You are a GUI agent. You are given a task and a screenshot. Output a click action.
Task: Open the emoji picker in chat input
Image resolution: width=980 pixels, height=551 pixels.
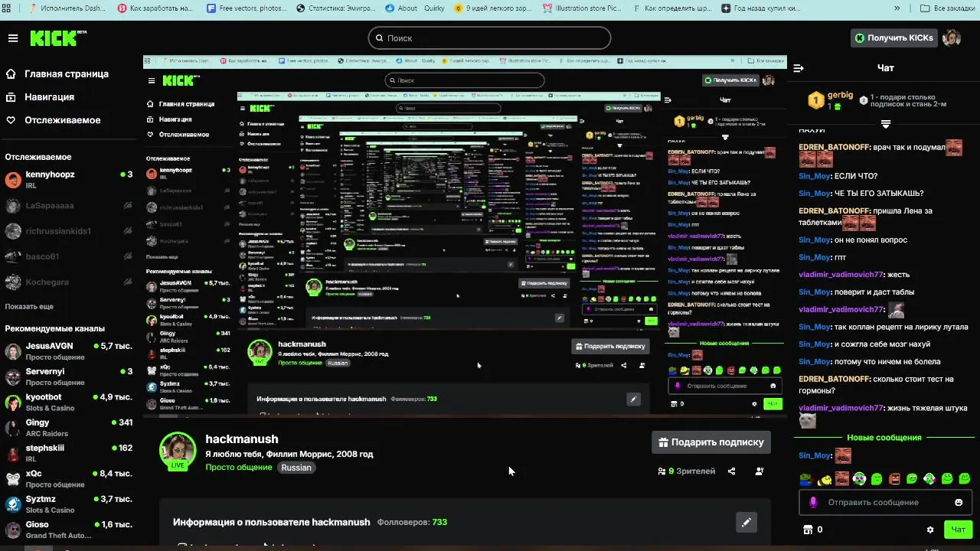coord(959,502)
